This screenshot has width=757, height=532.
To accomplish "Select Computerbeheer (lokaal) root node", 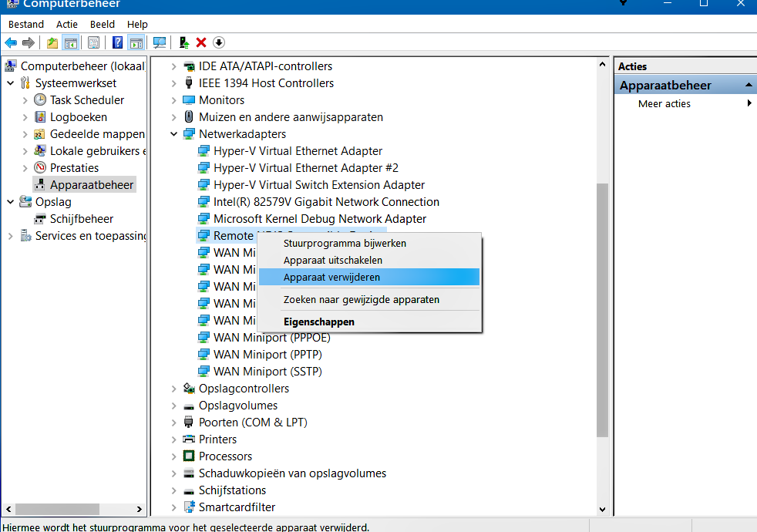I will click(x=82, y=66).
